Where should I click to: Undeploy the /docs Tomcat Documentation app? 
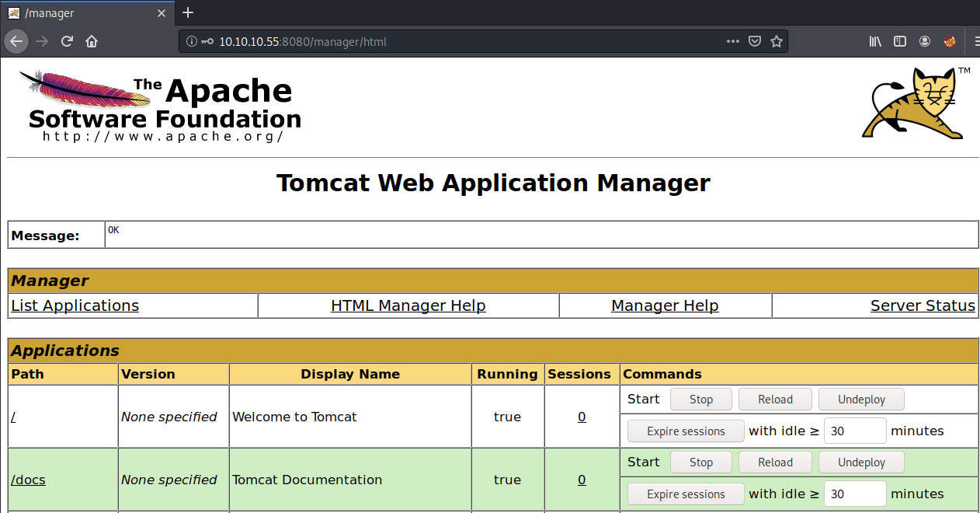[x=861, y=462]
